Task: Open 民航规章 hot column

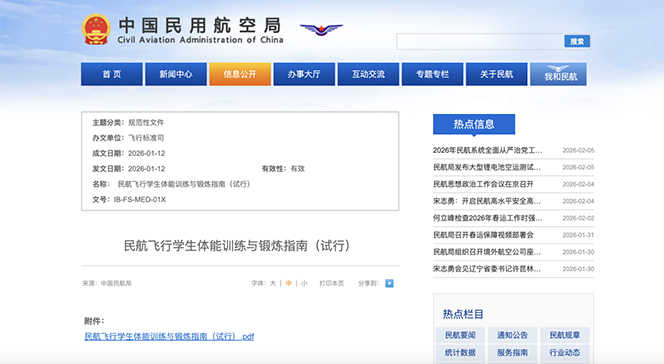Action: click(x=564, y=335)
